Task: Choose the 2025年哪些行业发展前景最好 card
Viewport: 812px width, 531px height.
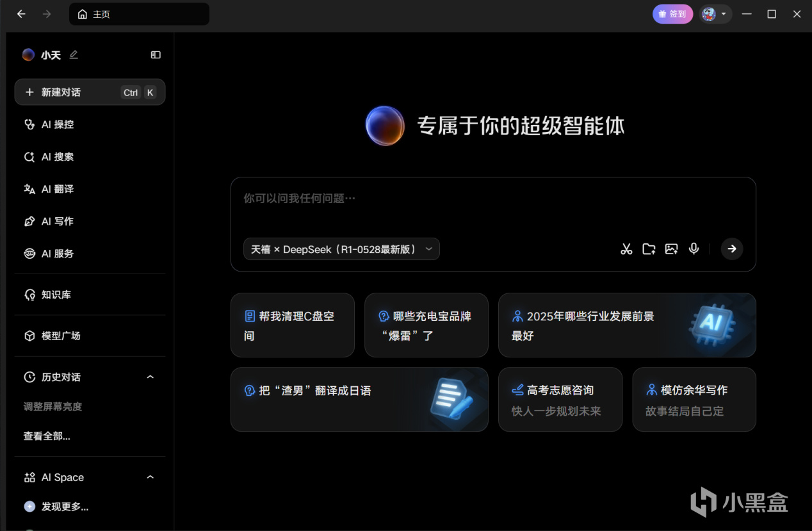Action: (627, 325)
